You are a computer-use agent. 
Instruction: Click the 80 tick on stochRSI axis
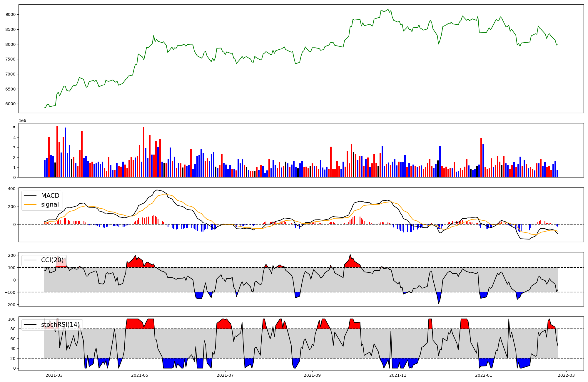tap(13, 329)
